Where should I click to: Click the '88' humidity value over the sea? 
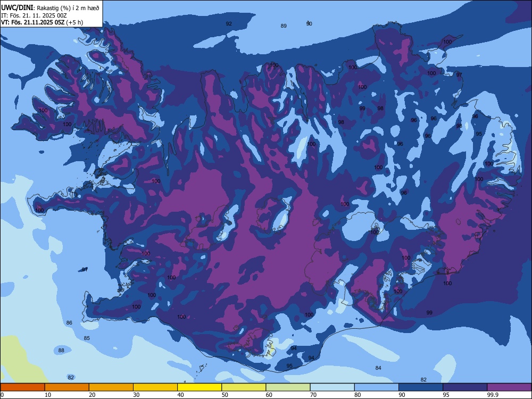[x=61, y=350]
